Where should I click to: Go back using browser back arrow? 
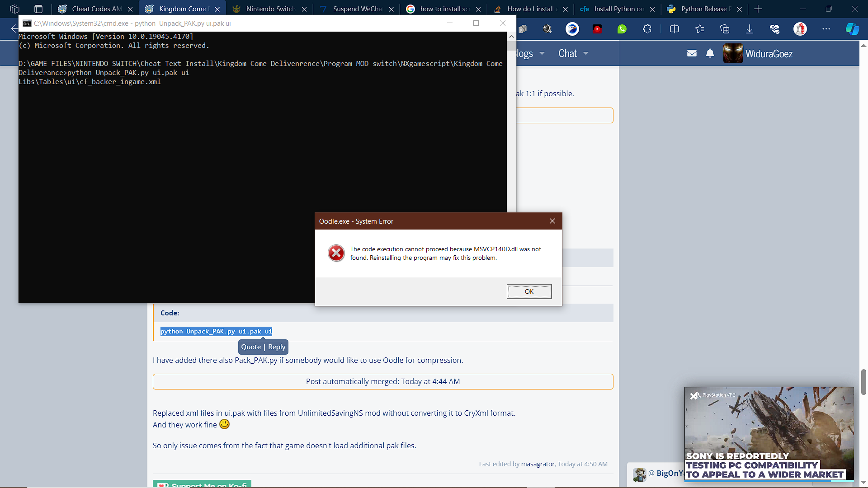[x=14, y=29]
